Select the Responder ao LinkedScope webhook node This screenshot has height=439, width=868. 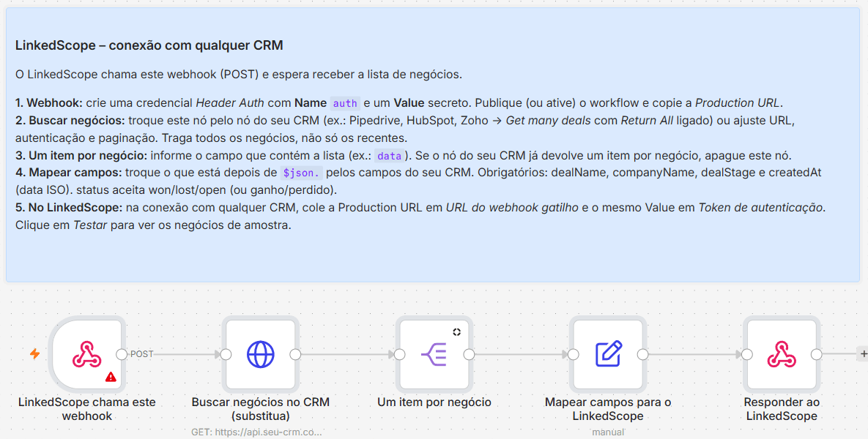coord(782,354)
